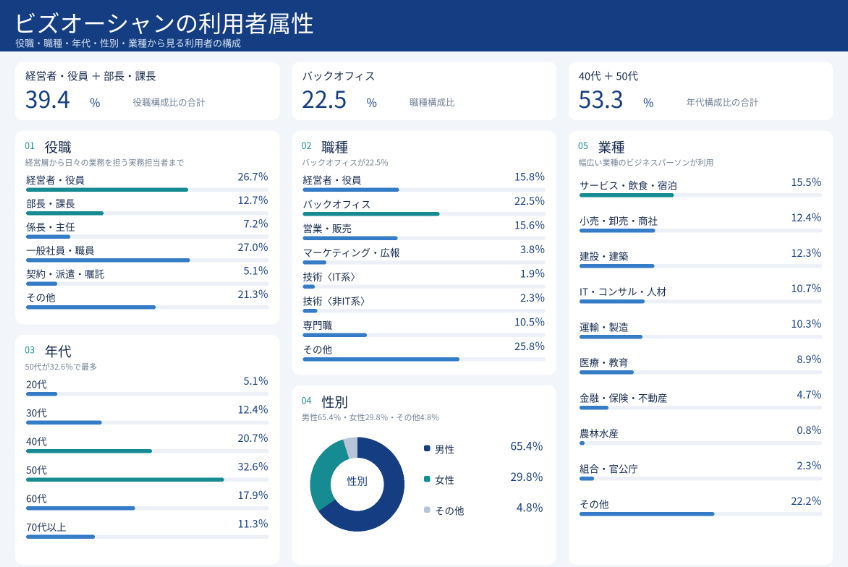Screen dimensions: 848x567
Task: Click the 技術〈非IT系〉 row label
Action: tap(334, 301)
